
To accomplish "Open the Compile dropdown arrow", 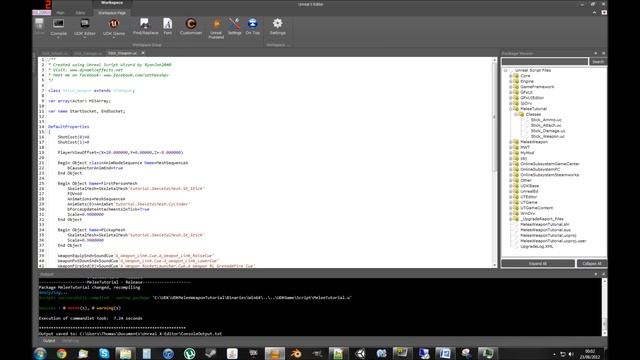I will point(58,38).
